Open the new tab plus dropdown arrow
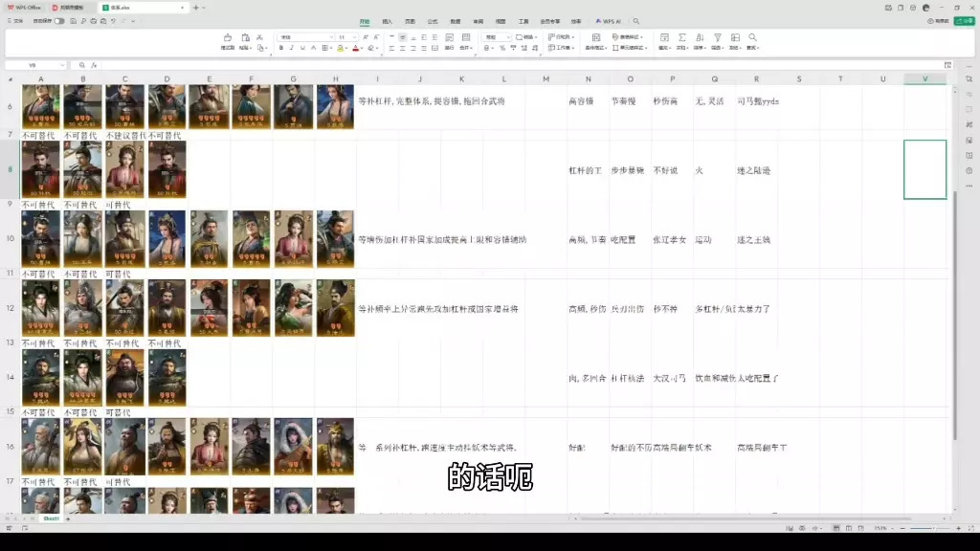Image resolution: width=980 pixels, height=551 pixels. pos(204,8)
